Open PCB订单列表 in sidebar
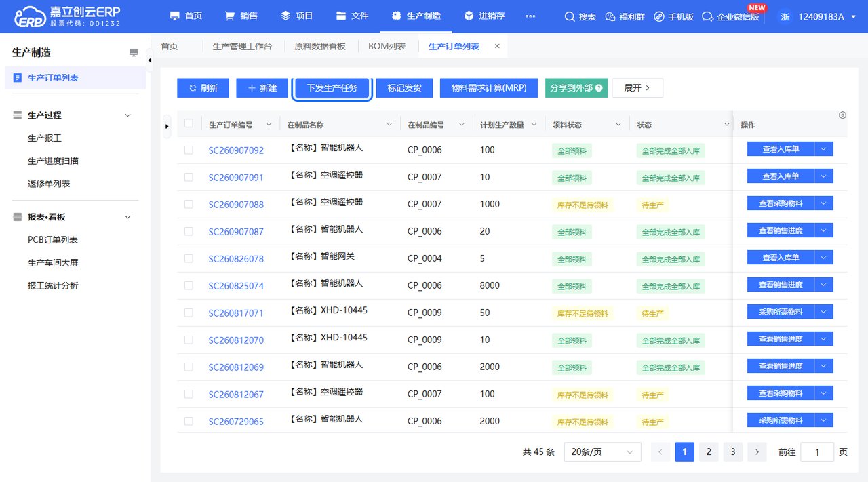 pos(53,240)
